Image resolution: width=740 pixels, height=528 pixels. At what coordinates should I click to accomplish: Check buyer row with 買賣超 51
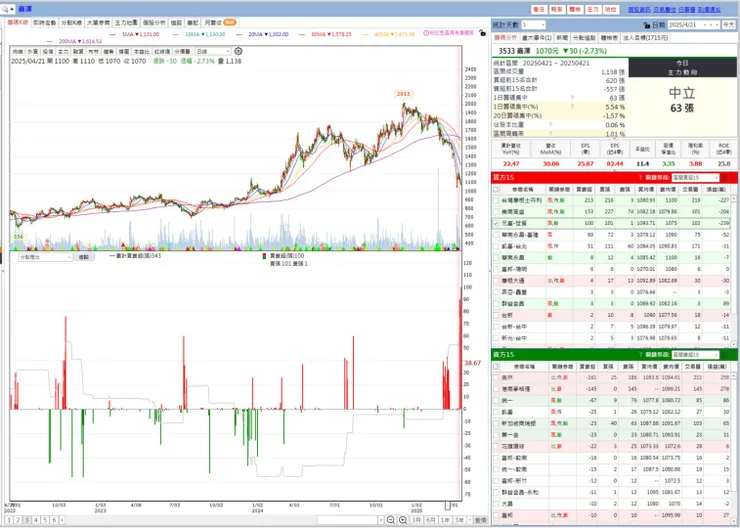496,246
